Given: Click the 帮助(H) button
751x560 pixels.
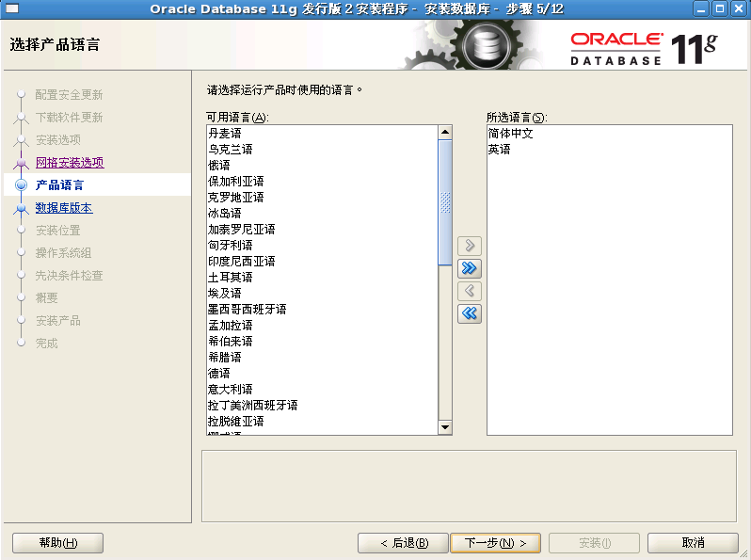Looking at the screenshot, I should pyautogui.click(x=58, y=543).
